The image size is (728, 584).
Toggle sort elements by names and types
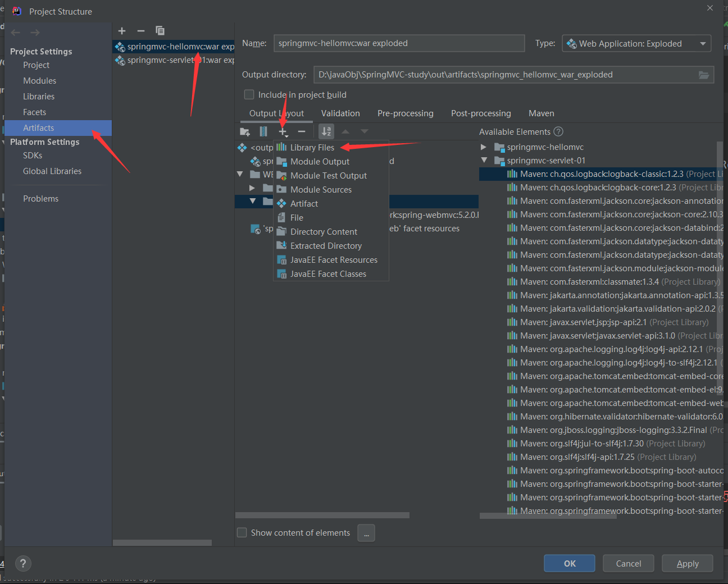326,131
